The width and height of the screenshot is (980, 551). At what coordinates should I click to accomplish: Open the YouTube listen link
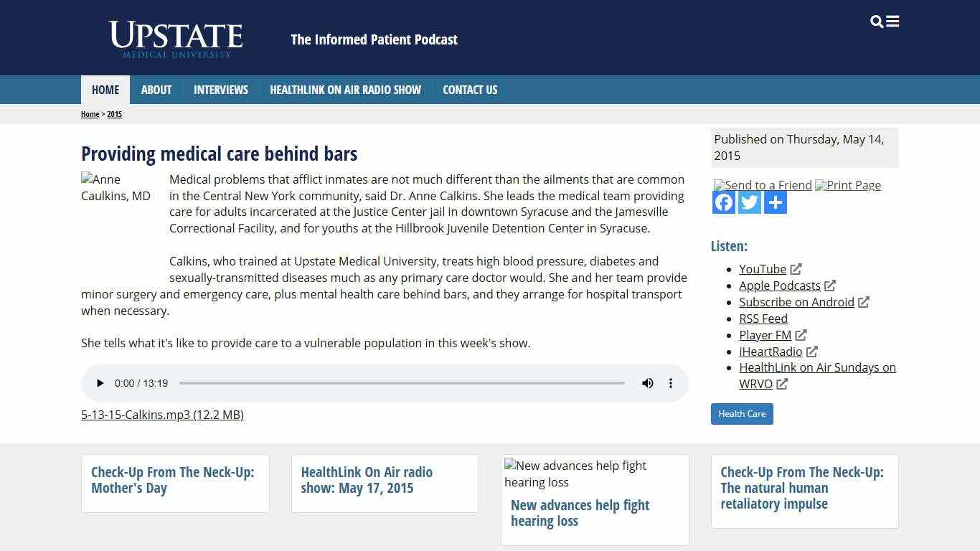click(763, 269)
